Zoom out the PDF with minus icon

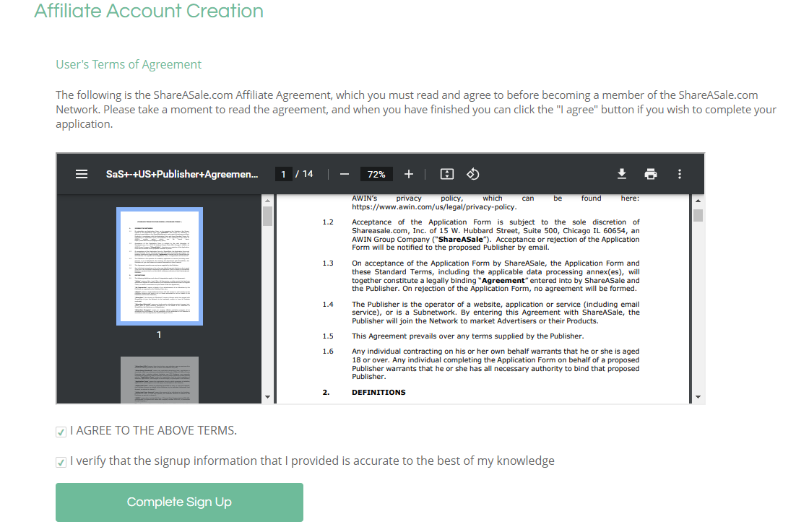tap(344, 174)
